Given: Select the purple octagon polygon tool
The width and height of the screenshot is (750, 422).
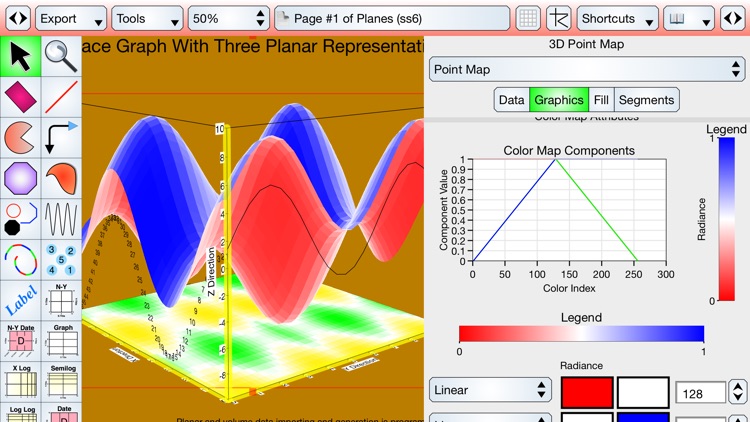Looking at the screenshot, I should [20, 178].
